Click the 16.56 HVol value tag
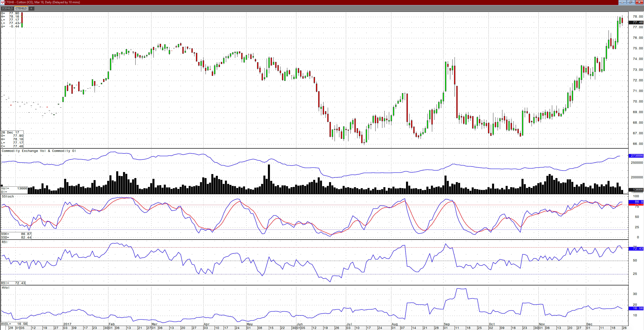Image resolution: width=644 pixels, height=330 pixels. (x=636, y=308)
